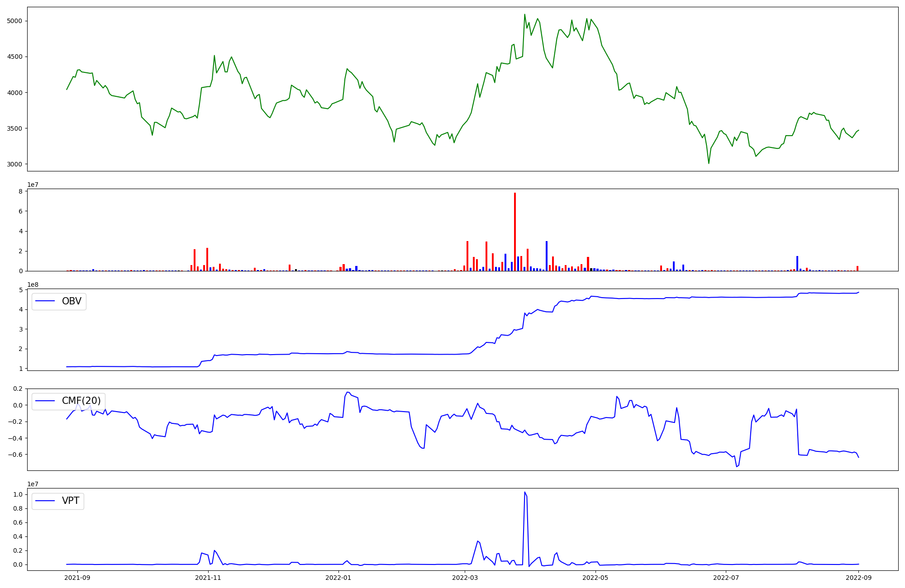This screenshot has width=905, height=588.
Task: Select the 2022-09 x-axis date label
Action: [859, 577]
